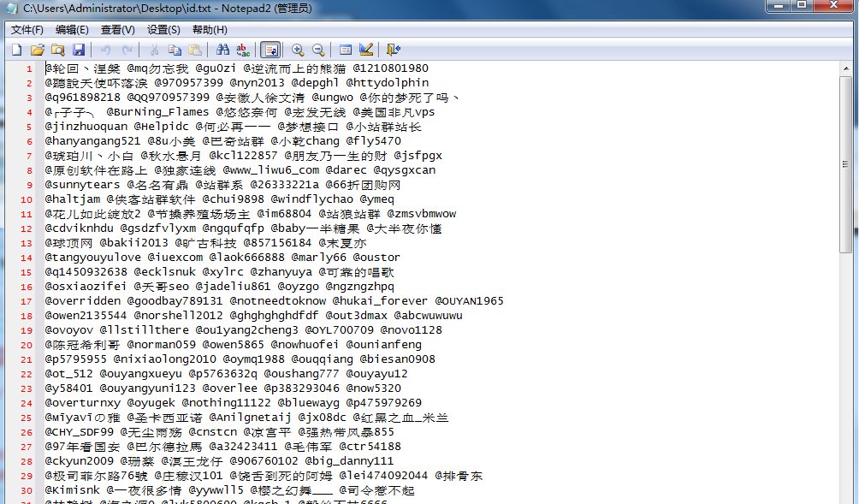Click the Copy icon in toolbar
Screen dimensions: 859x504
pyautogui.click(x=175, y=50)
